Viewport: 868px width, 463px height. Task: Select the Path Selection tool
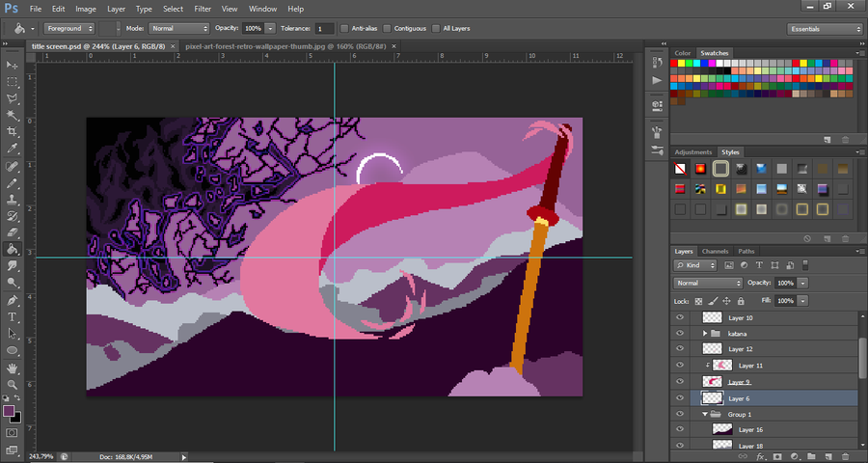tap(12, 334)
